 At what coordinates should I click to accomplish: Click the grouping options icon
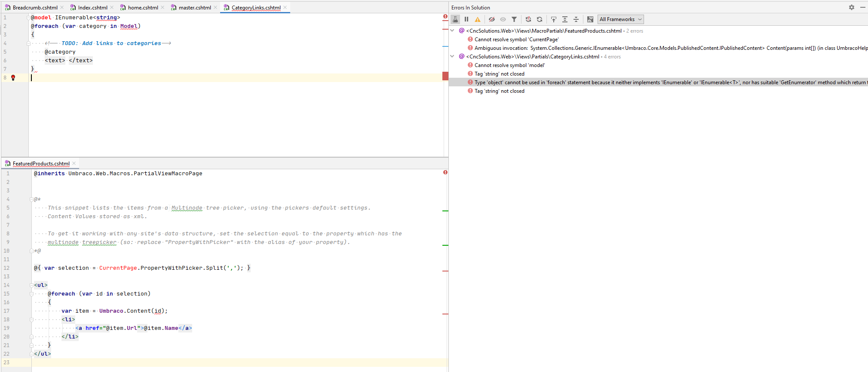tap(590, 19)
